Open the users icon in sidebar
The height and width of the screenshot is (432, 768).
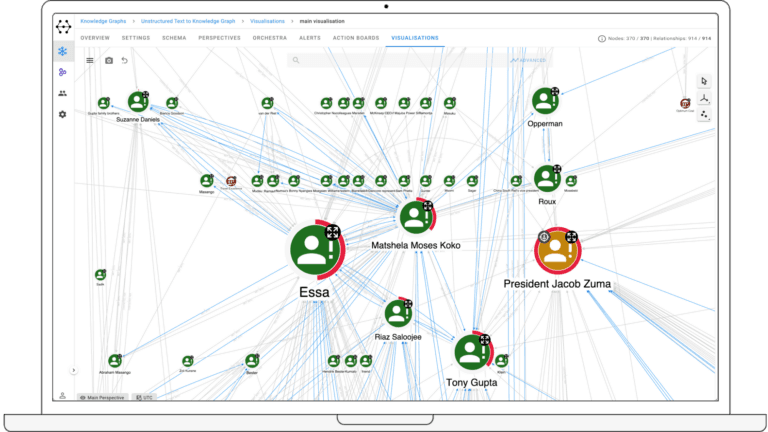[63, 93]
